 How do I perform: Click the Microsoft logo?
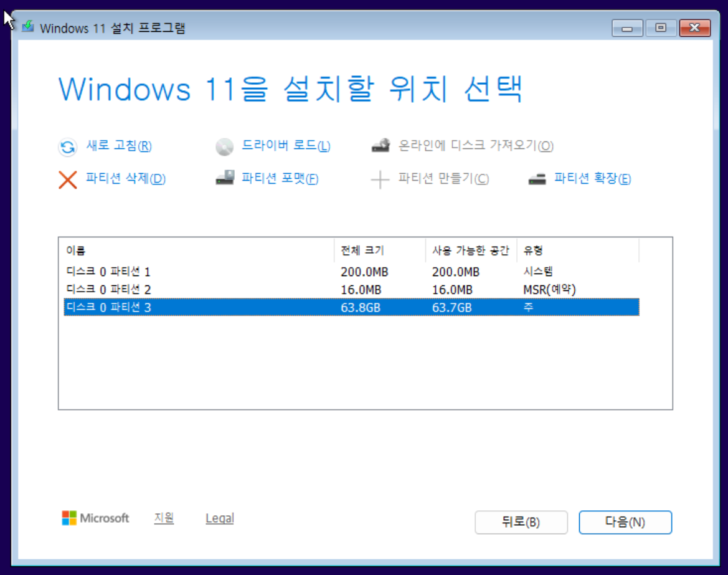95,518
